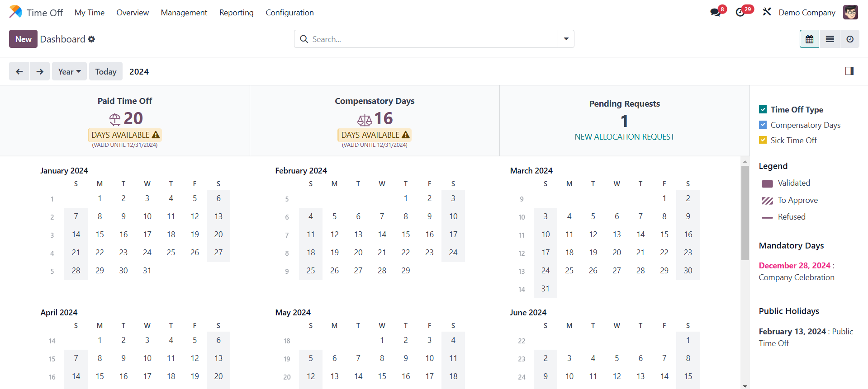The image size is (868, 389).
Task: Switch to activity view clock icon
Action: [x=850, y=39]
